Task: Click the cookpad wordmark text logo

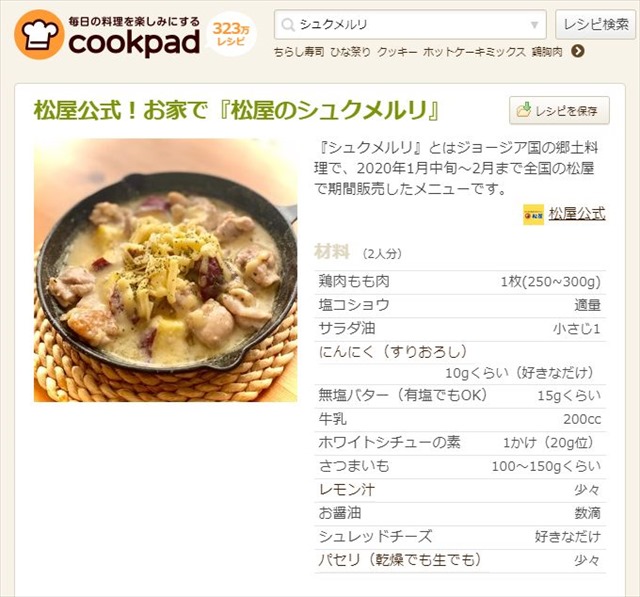Action: [134, 42]
